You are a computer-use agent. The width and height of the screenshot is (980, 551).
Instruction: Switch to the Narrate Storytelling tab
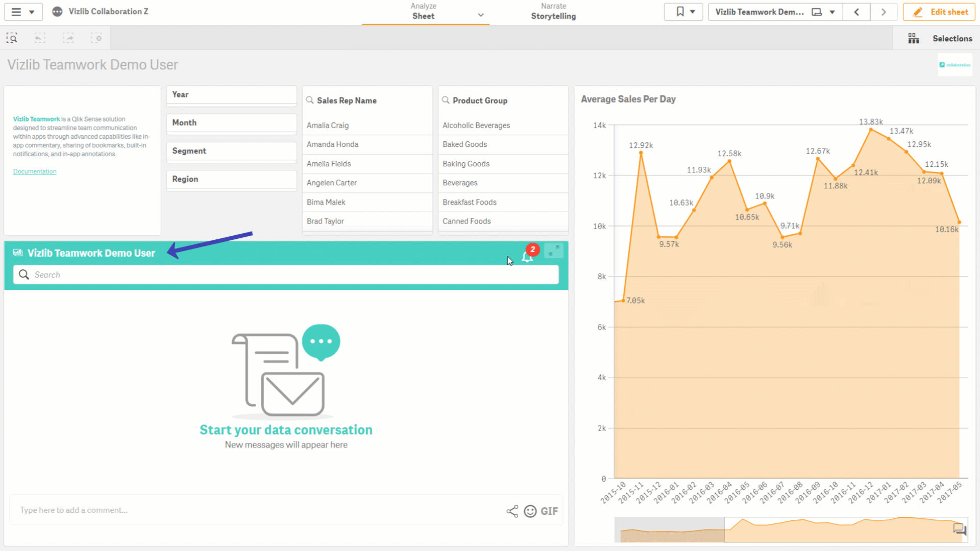pos(553,12)
